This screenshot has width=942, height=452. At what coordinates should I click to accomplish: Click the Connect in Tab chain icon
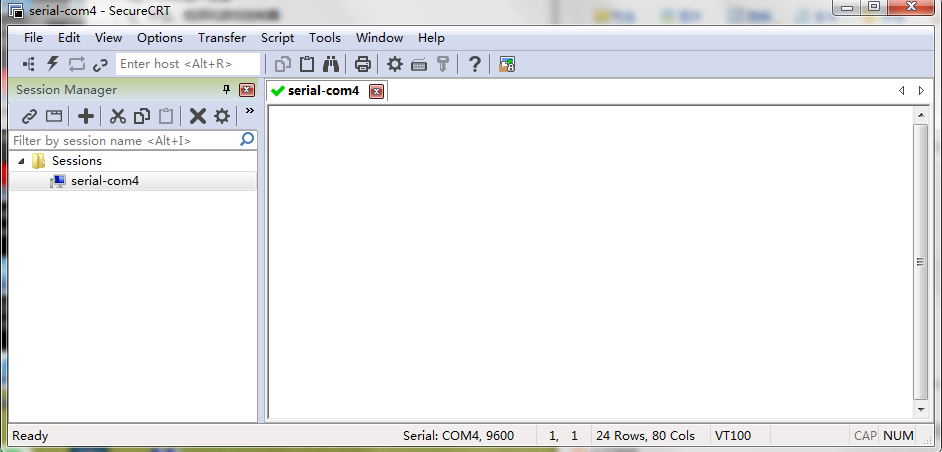point(100,64)
